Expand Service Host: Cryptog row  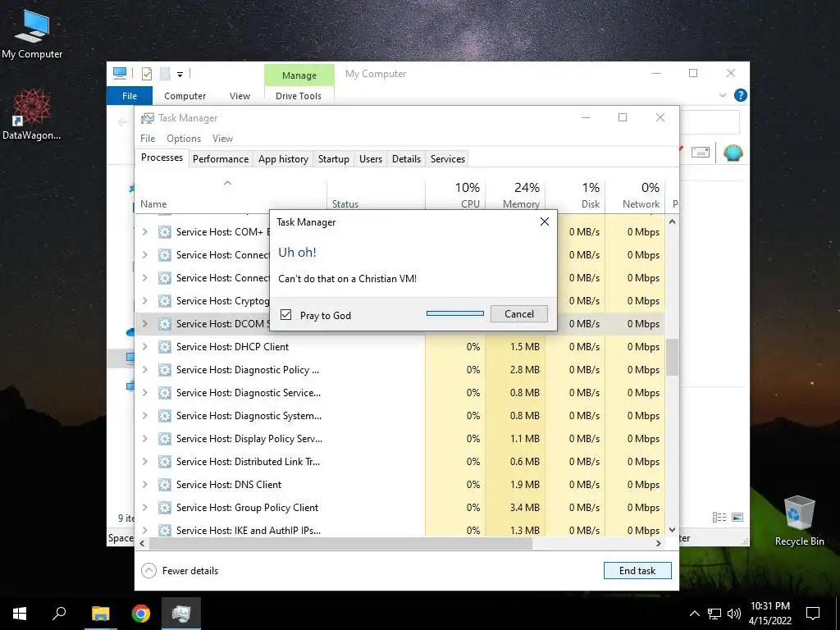(x=144, y=300)
